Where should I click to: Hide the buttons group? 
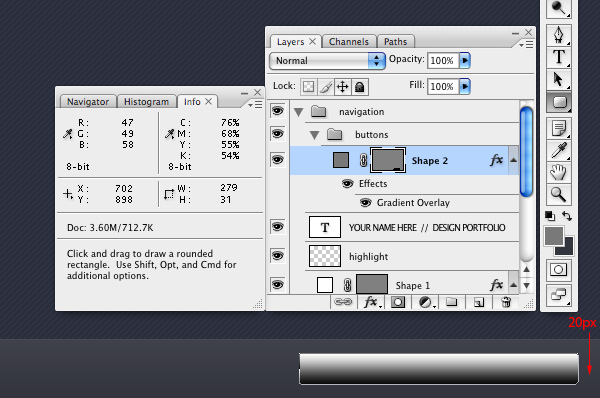(278, 134)
